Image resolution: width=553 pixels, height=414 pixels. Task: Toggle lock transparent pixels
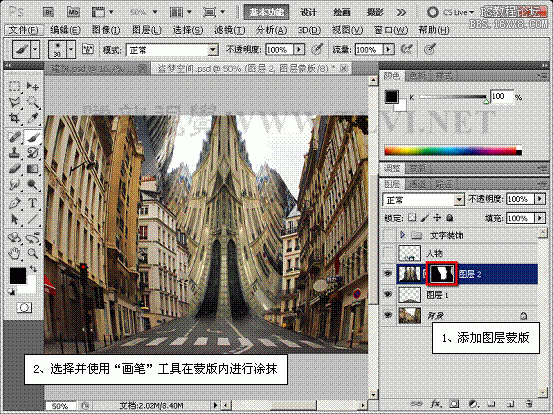412,218
